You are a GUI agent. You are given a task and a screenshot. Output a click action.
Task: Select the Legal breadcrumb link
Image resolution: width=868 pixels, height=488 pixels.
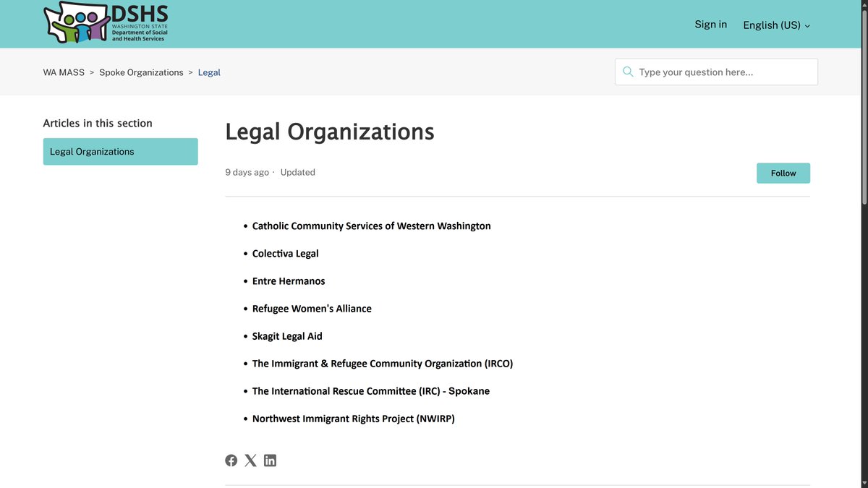tap(209, 72)
